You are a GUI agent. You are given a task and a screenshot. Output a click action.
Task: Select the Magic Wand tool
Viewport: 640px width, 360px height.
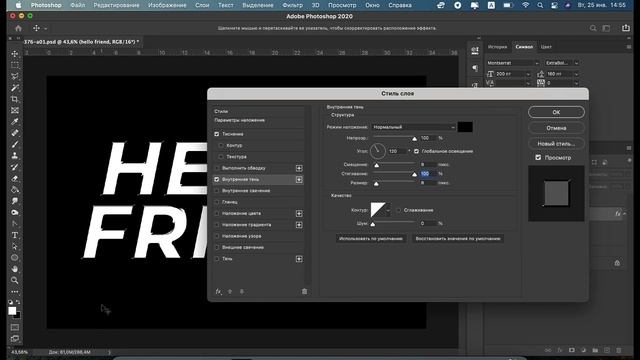(15, 88)
